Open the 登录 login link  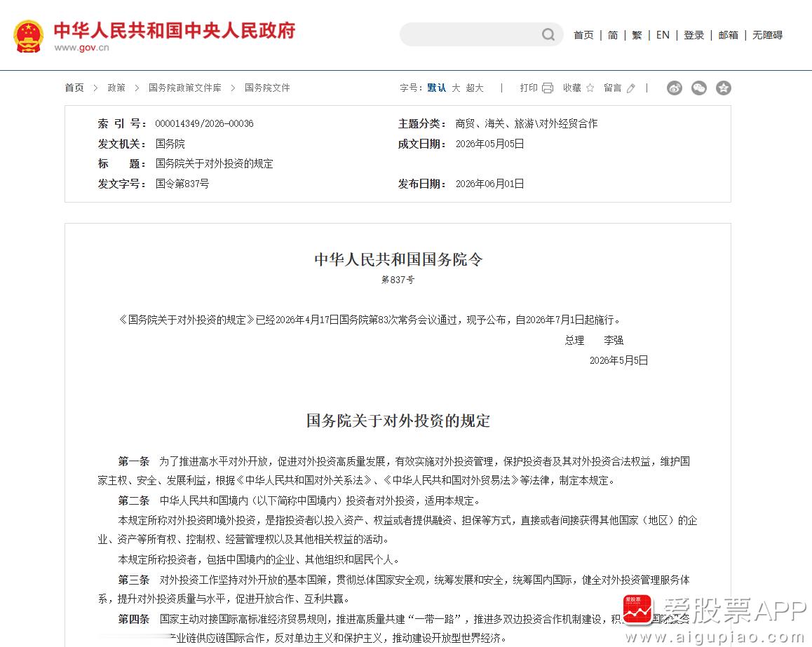[694, 34]
